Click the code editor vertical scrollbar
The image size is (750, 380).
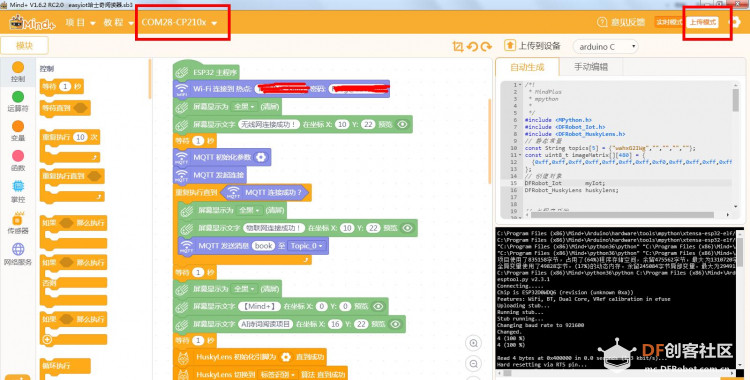pyautogui.click(x=735, y=101)
